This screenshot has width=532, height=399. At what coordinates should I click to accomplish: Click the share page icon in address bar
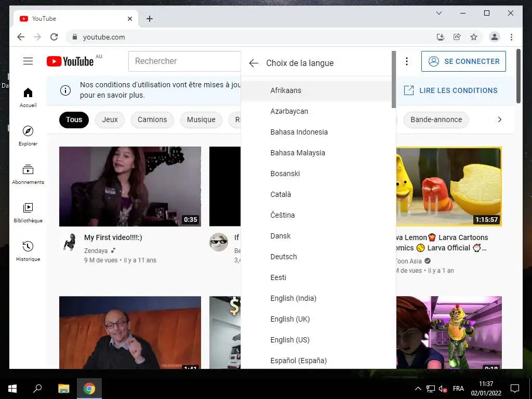(457, 37)
